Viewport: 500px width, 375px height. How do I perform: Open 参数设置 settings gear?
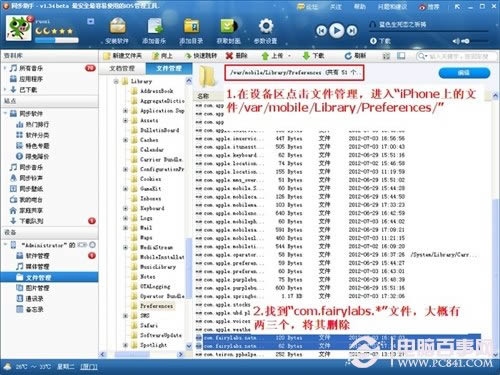(266, 31)
